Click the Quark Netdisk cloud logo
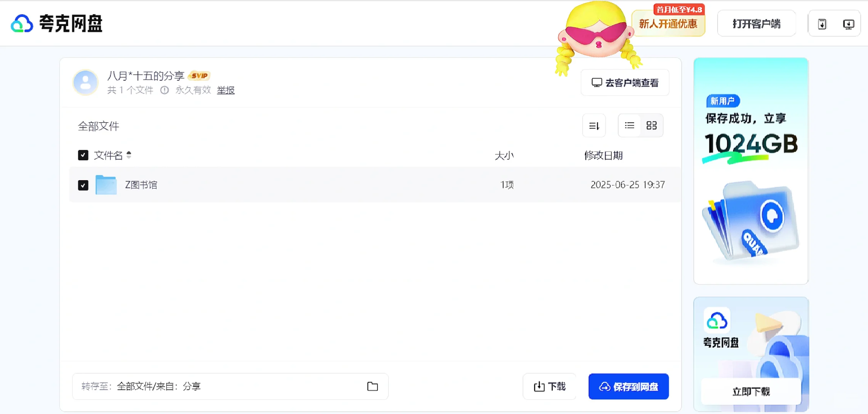The width and height of the screenshot is (868, 414). pyautogui.click(x=22, y=24)
